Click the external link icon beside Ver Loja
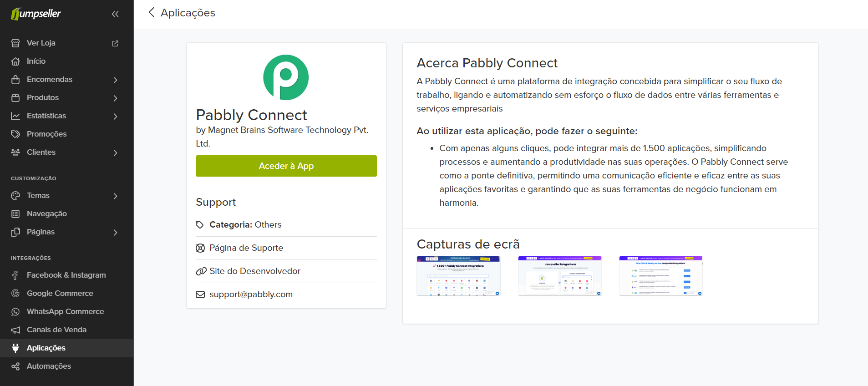The height and width of the screenshot is (386, 868). (x=115, y=43)
